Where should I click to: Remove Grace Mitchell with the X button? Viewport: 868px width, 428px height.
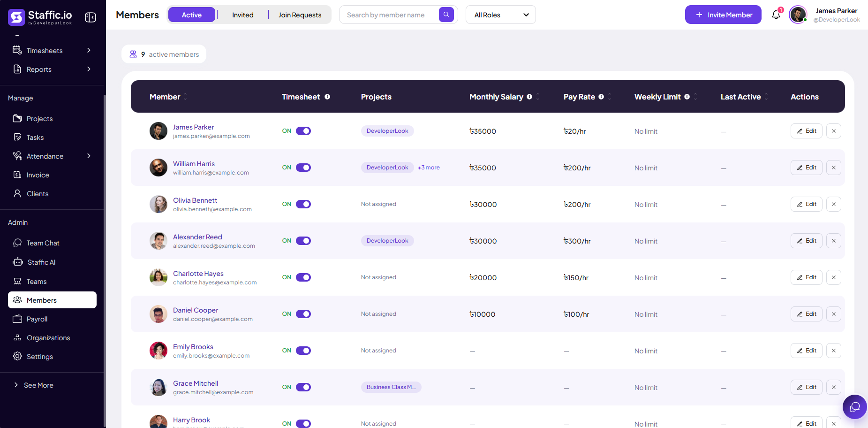pos(834,387)
